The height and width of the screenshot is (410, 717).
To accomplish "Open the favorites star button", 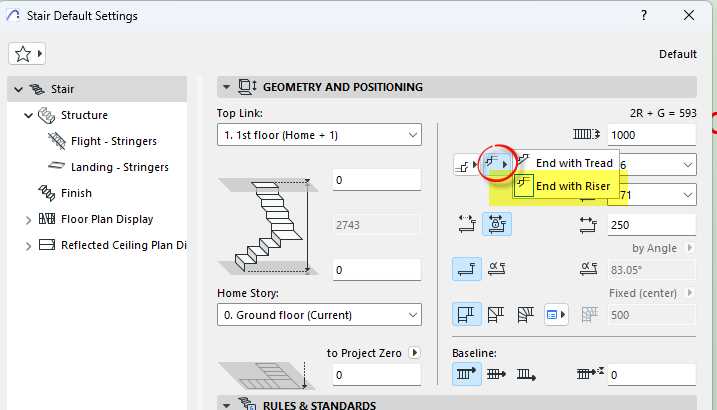I will pyautogui.click(x=27, y=54).
